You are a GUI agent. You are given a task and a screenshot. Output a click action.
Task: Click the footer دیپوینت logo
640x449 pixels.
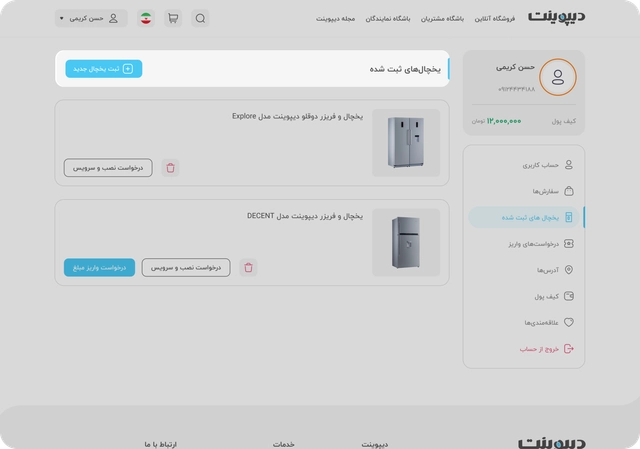pos(552,443)
